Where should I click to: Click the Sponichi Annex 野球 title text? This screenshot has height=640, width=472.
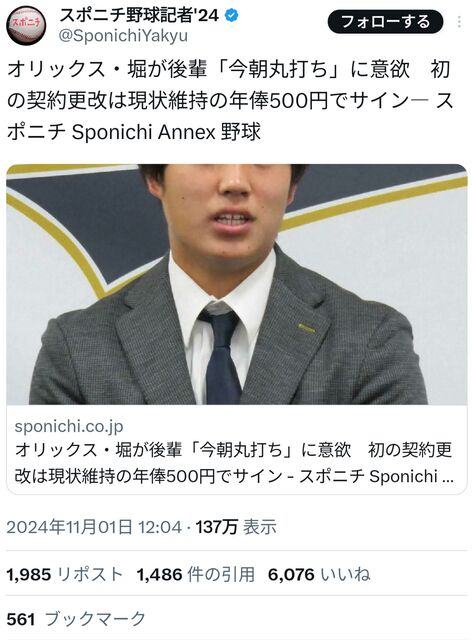166,132
